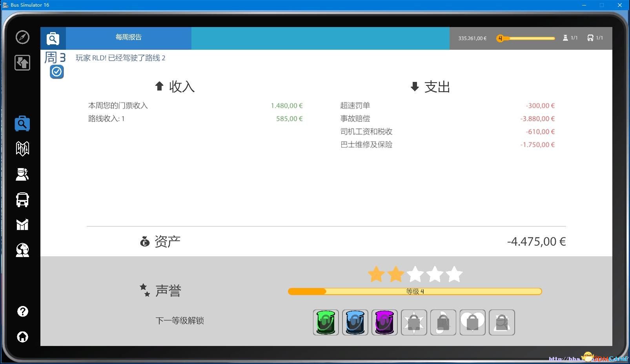Image resolution: width=630 pixels, height=364 pixels.
Task: Click the locked star decal reward
Action: [x=414, y=322]
